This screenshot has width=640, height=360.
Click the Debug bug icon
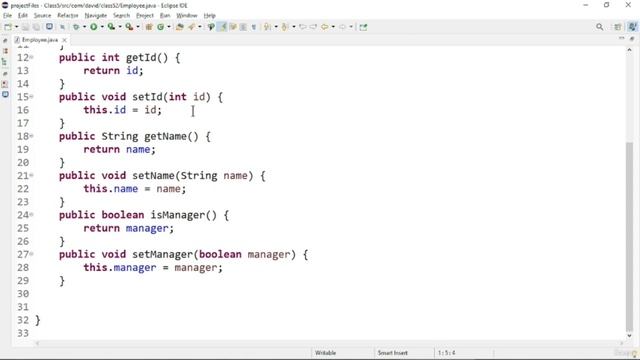(76, 27)
